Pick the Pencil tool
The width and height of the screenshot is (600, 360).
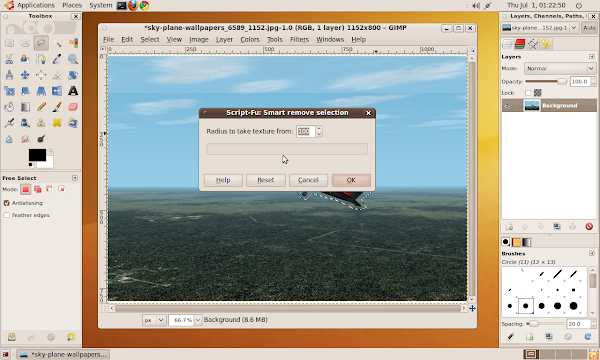[x=41, y=107]
